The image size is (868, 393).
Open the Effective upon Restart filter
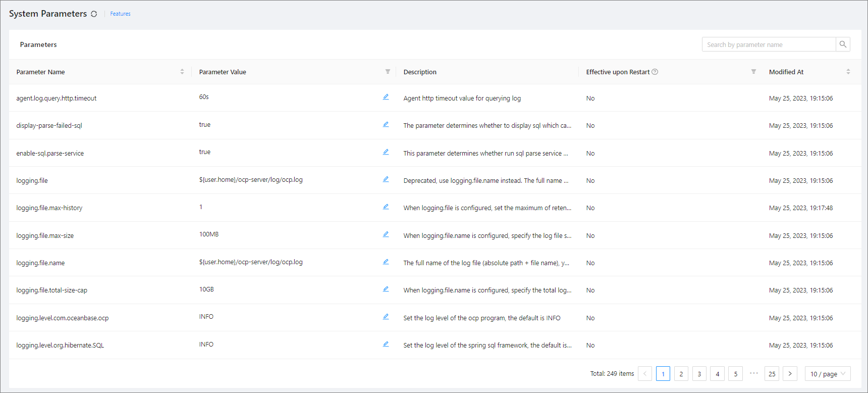[753, 72]
